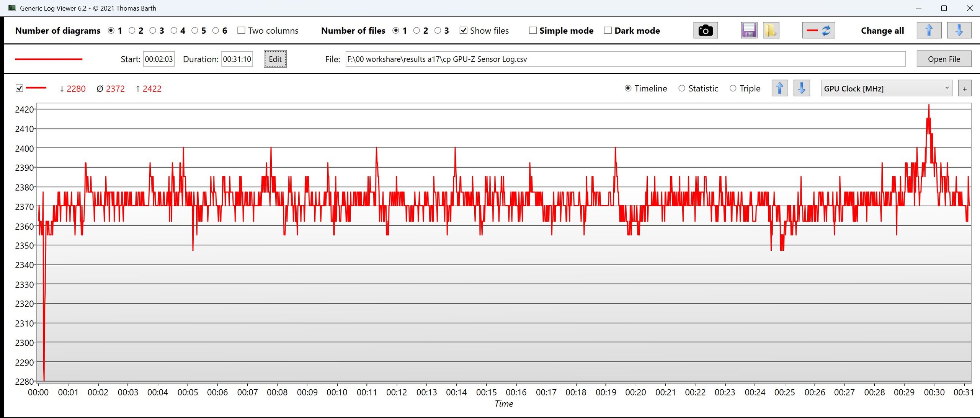Viewport: 980px width, 418px height.
Task: Click Change all blue up arrow
Action: 929,30
